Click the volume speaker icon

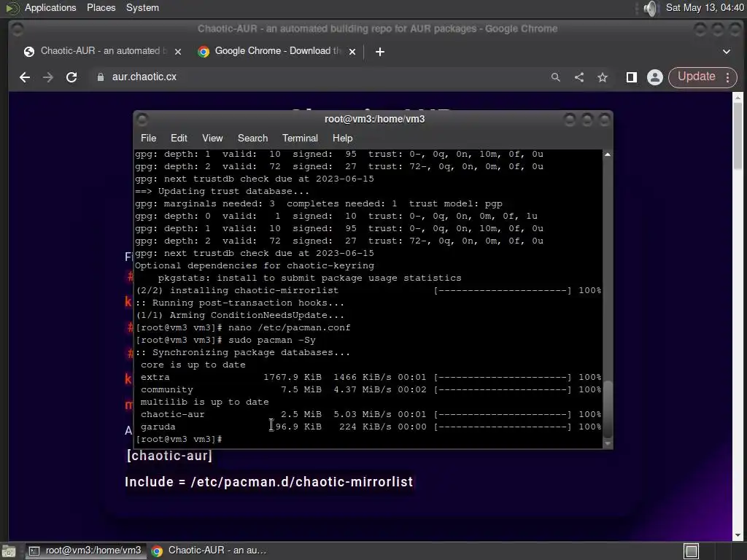click(651, 8)
